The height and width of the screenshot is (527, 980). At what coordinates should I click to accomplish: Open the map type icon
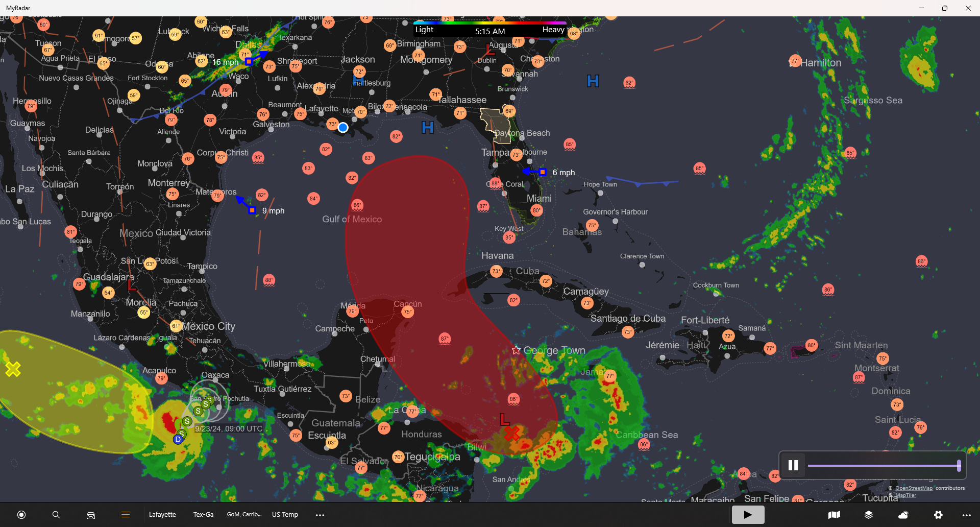[x=834, y=515]
